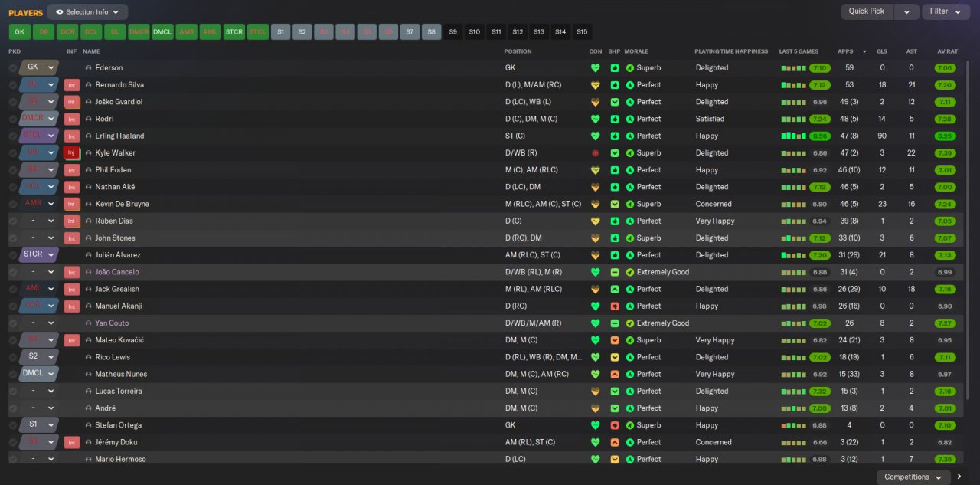Image resolution: width=980 pixels, height=485 pixels.
Task: Click the Int status badge for Bernardo Silva
Action: click(72, 85)
